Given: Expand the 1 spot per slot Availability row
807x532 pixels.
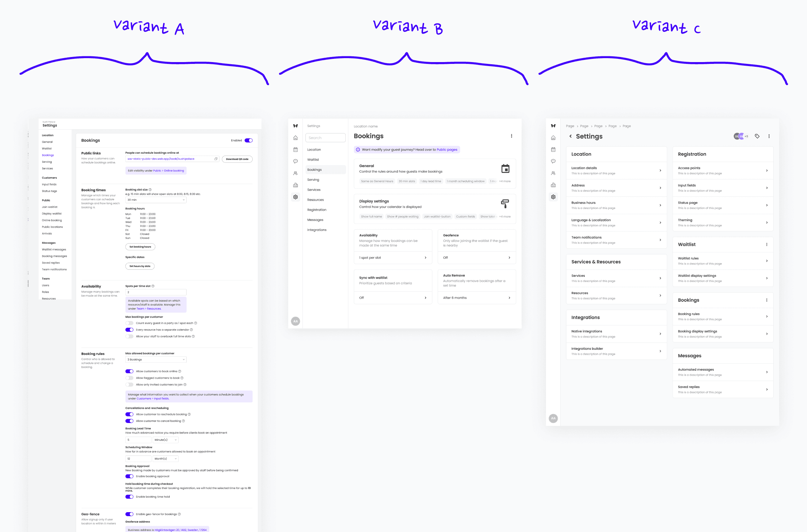Looking at the screenshot, I should click(x=393, y=258).
